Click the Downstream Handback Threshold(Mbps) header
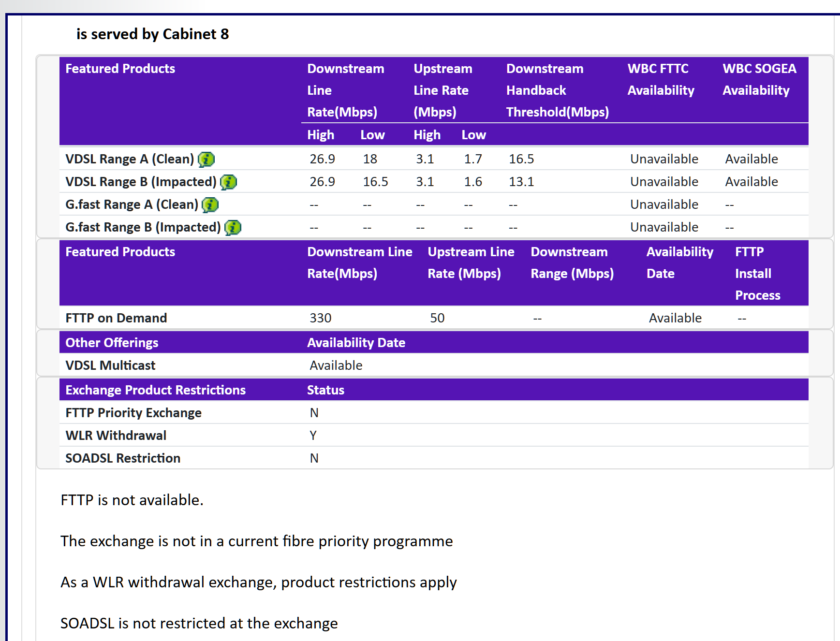The width and height of the screenshot is (840, 641). [557, 90]
